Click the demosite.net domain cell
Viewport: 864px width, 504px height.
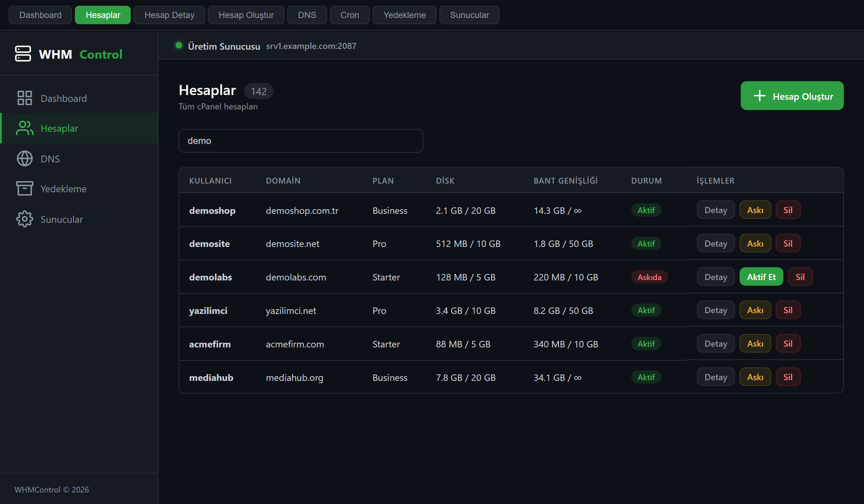coord(292,244)
